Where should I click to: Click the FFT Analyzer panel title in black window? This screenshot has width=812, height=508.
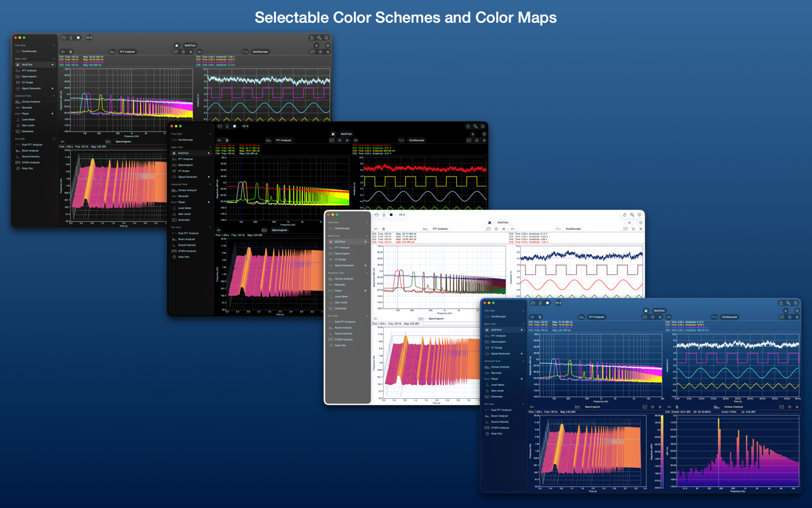(x=284, y=140)
